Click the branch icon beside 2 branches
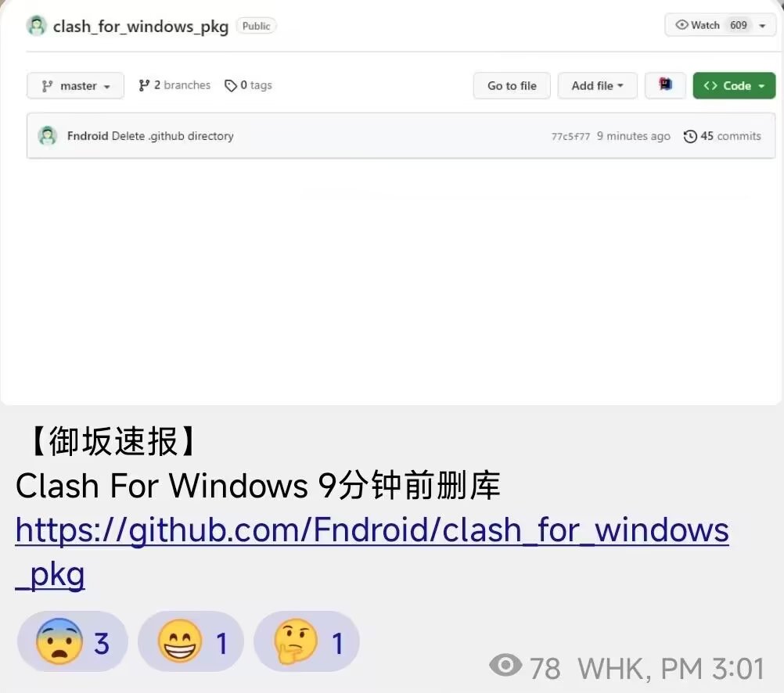784x693 pixels. pyautogui.click(x=144, y=85)
